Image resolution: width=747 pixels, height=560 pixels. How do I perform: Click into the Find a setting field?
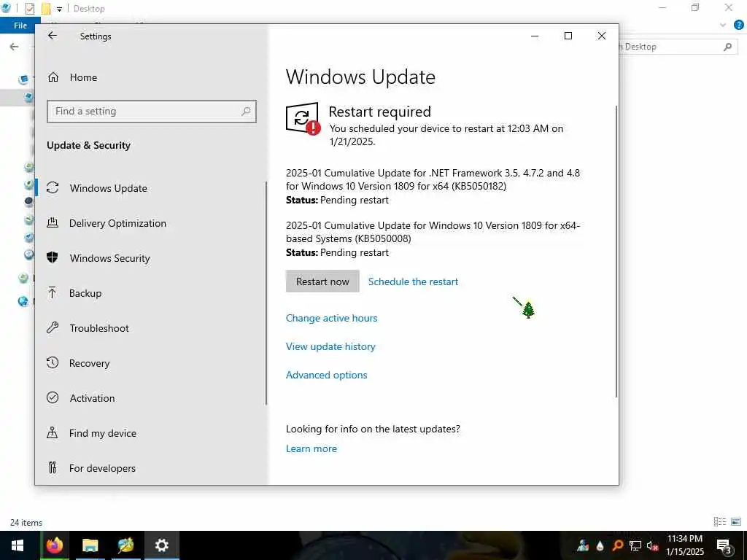coord(152,112)
